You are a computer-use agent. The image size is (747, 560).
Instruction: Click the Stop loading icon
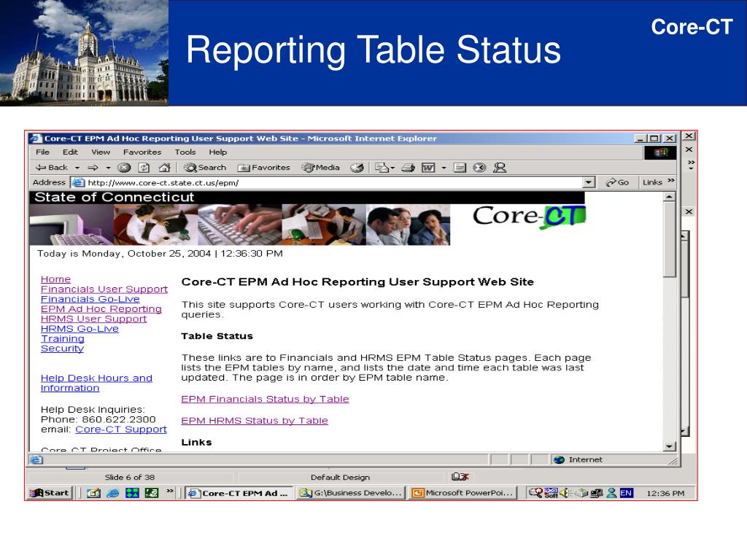(124, 168)
